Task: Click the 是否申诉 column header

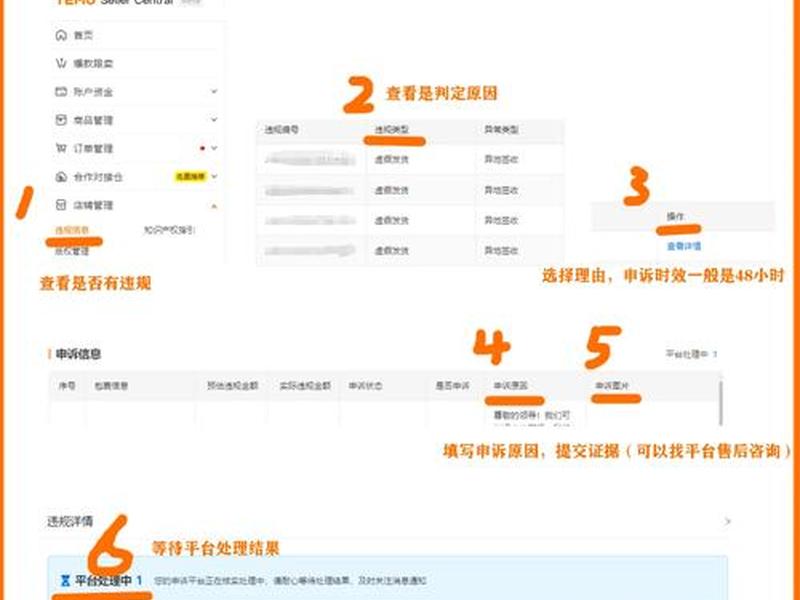Action: tap(452, 386)
